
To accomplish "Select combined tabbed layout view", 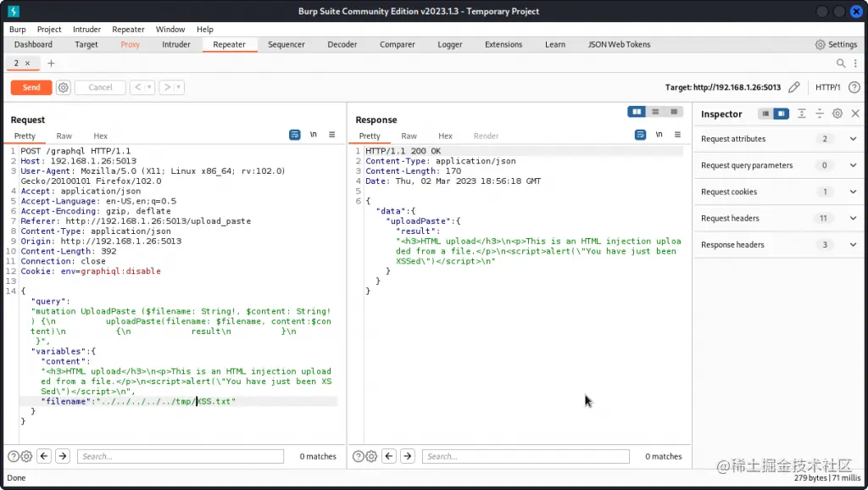I will pos(674,112).
